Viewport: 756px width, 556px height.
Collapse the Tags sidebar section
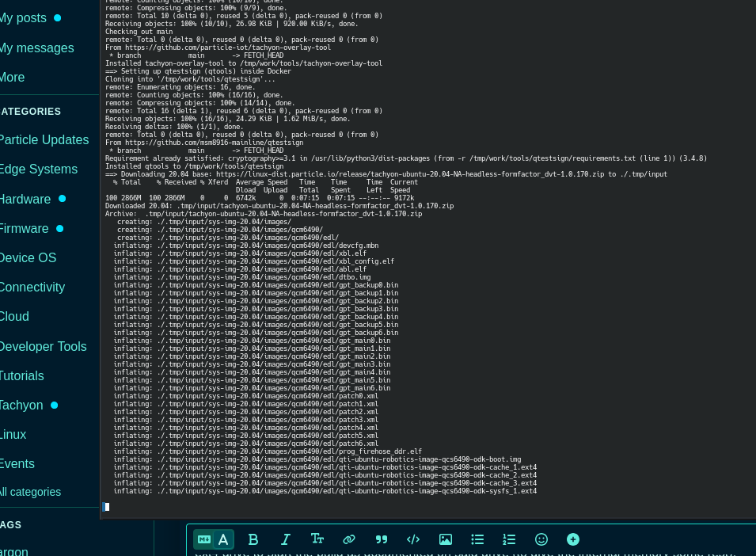tap(10, 524)
